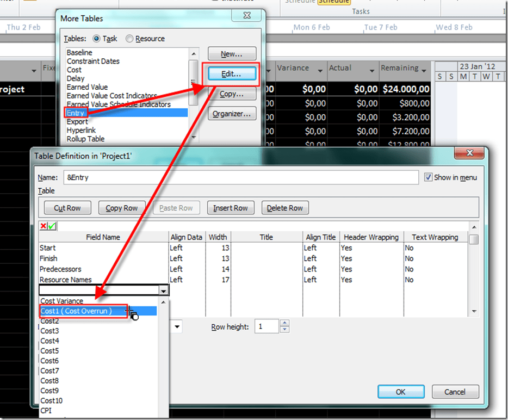Screen dimensions: 508x420
Task: Toggle the Show in menu checkbox
Action: [x=428, y=177]
